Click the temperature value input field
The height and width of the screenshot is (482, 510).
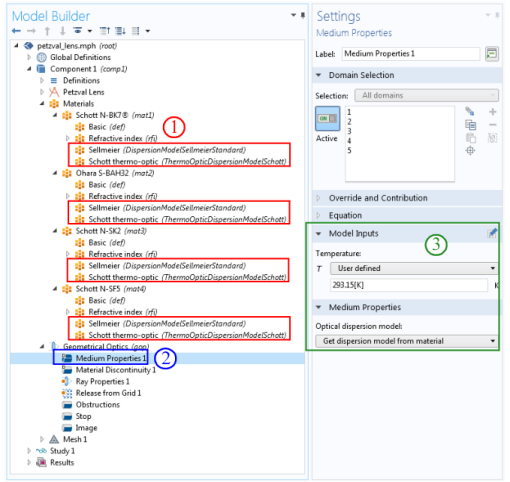coord(409,285)
